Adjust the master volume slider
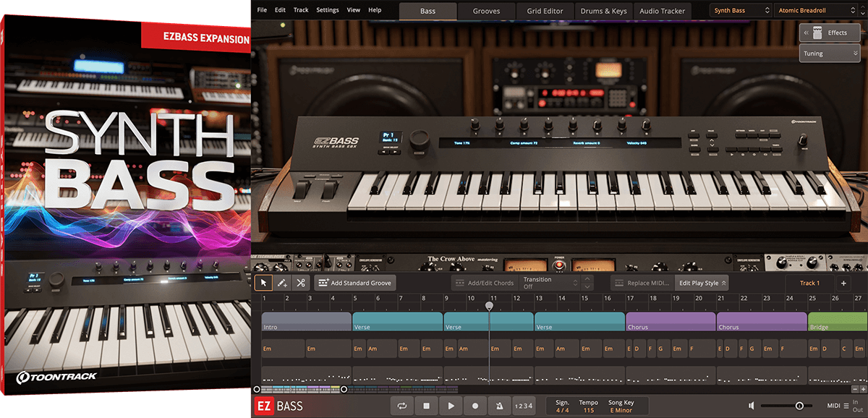The height and width of the screenshot is (418, 868). coord(799,406)
